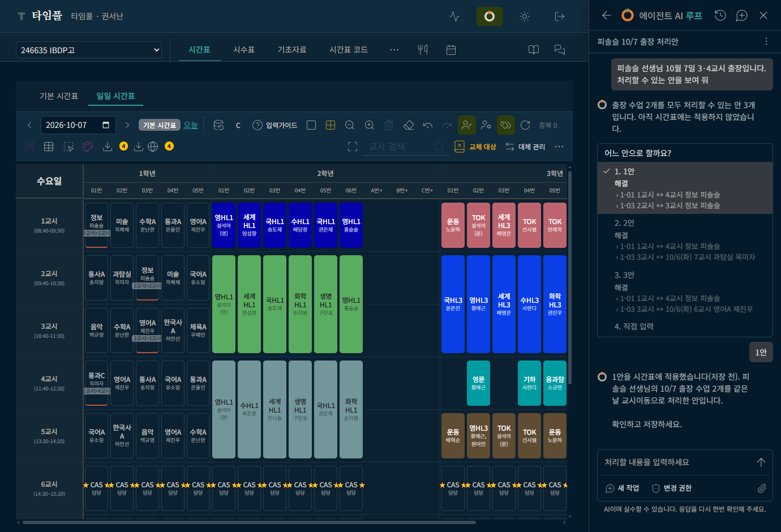The width and height of the screenshot is (781, 532).
Task: Click 새 작업 button
Action: pos(622,488)
